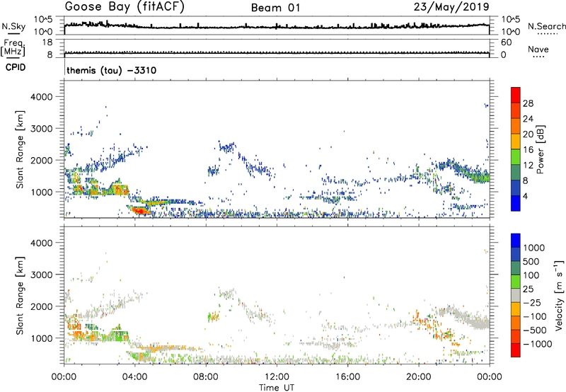Click the slant range '1000' tick in velocity panel
The height and width of the screenshot is (392, 566).
[41, 338]
